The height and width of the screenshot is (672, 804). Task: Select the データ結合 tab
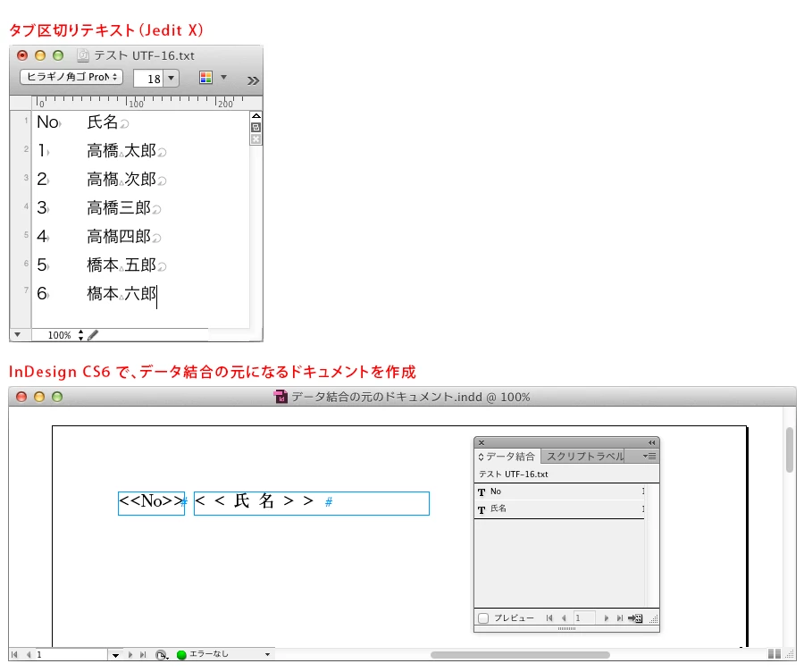(x=507, y=457)
